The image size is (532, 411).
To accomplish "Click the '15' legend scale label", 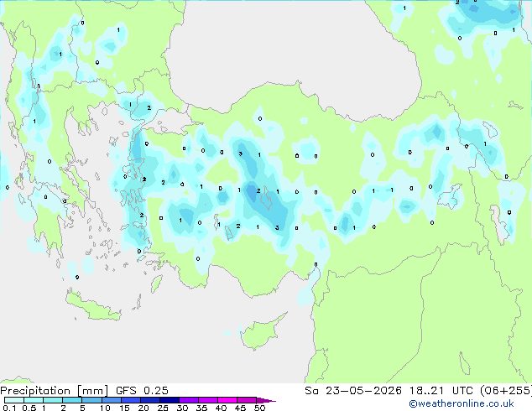I will tap(124, 408).
